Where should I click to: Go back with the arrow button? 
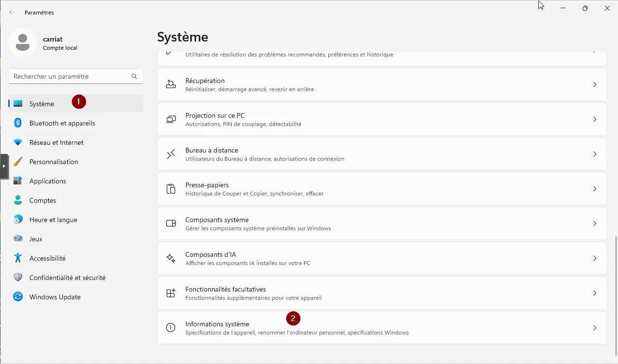tap(12, 13)
